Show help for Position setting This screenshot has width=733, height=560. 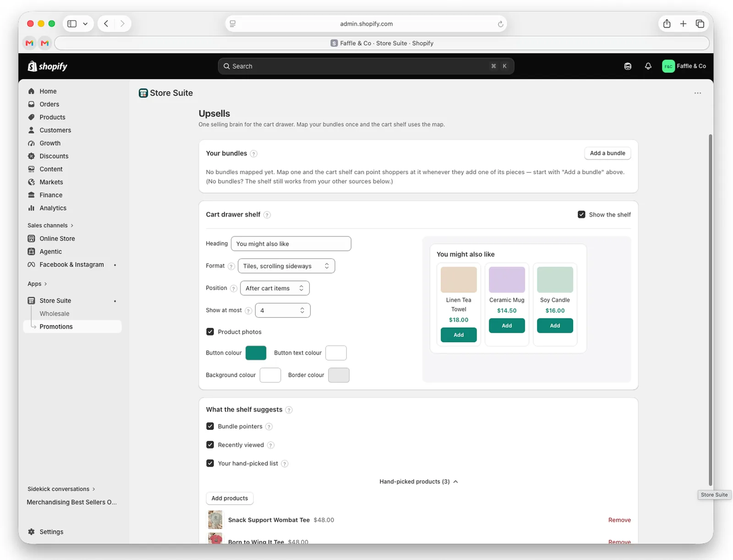pyautogui.click(x=234, y=289)
